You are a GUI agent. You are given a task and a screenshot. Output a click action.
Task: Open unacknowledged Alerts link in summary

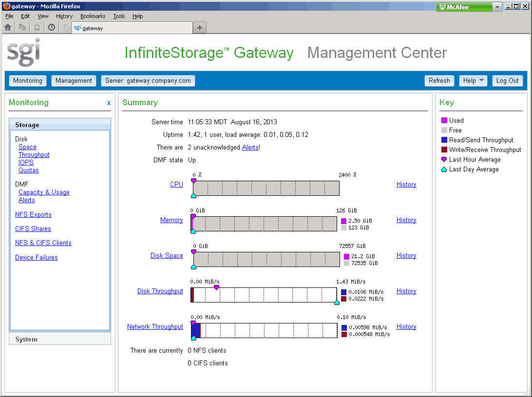point(250,147)
